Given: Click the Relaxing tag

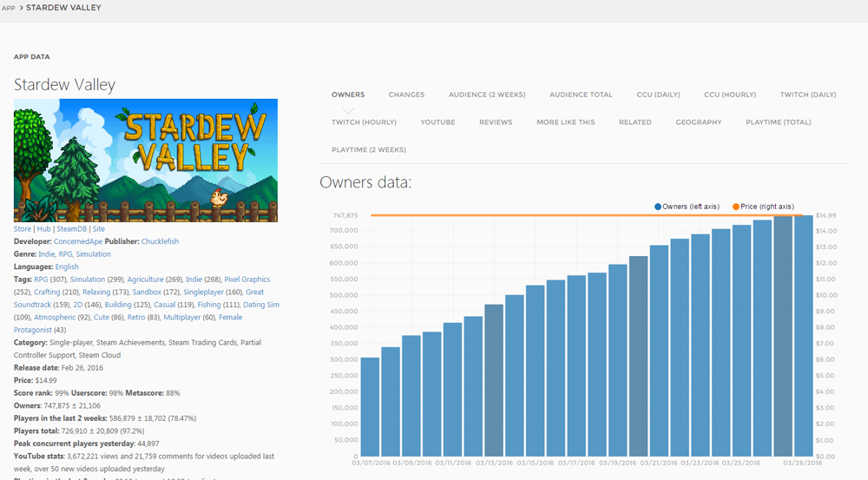Looking at the screenshot, I should click(x=96, y=293).
